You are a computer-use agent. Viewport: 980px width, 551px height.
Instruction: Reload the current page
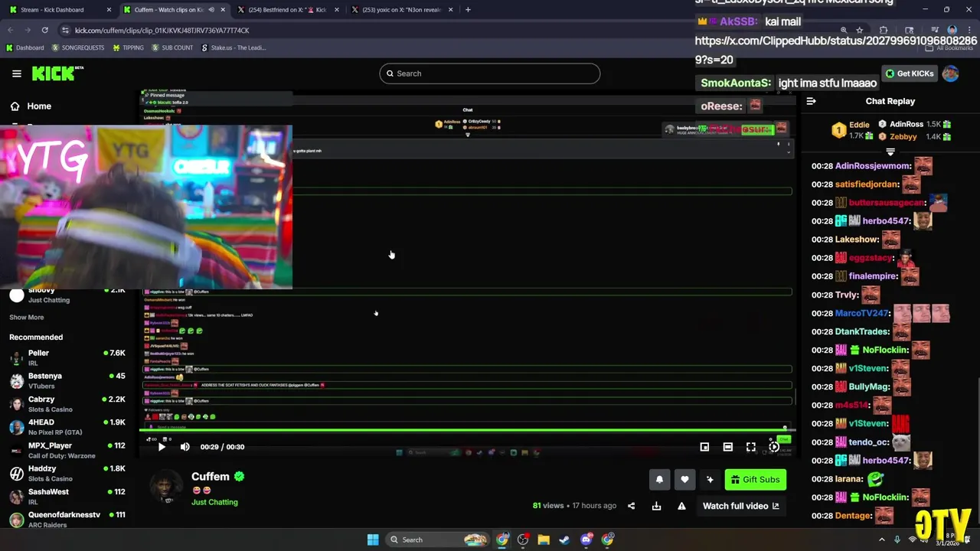[x=44, y=30]
